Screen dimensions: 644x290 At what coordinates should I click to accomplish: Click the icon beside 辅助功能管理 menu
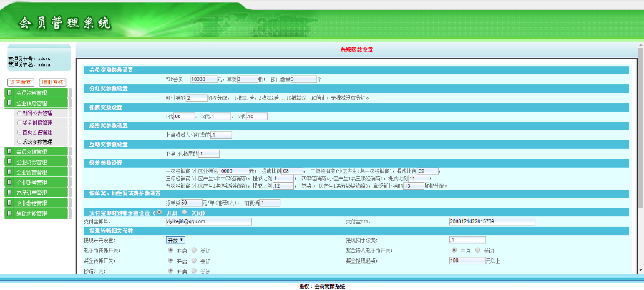pos(9,213)
